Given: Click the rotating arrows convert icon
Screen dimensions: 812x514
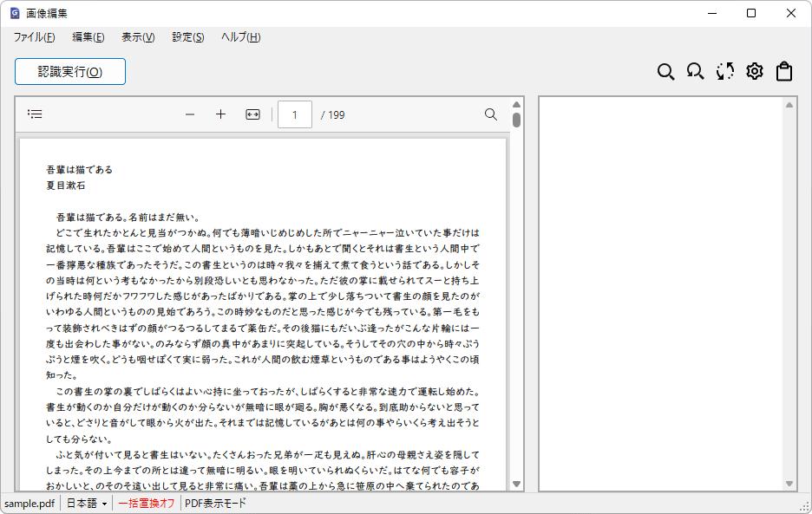Looking at the screenshot, I should pyautogui.click(x=725, y=71).
